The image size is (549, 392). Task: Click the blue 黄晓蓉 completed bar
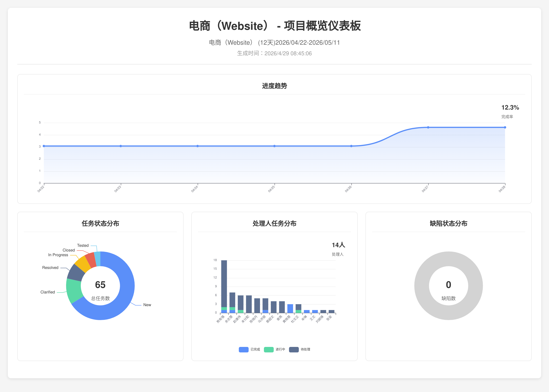coord(290,309)
